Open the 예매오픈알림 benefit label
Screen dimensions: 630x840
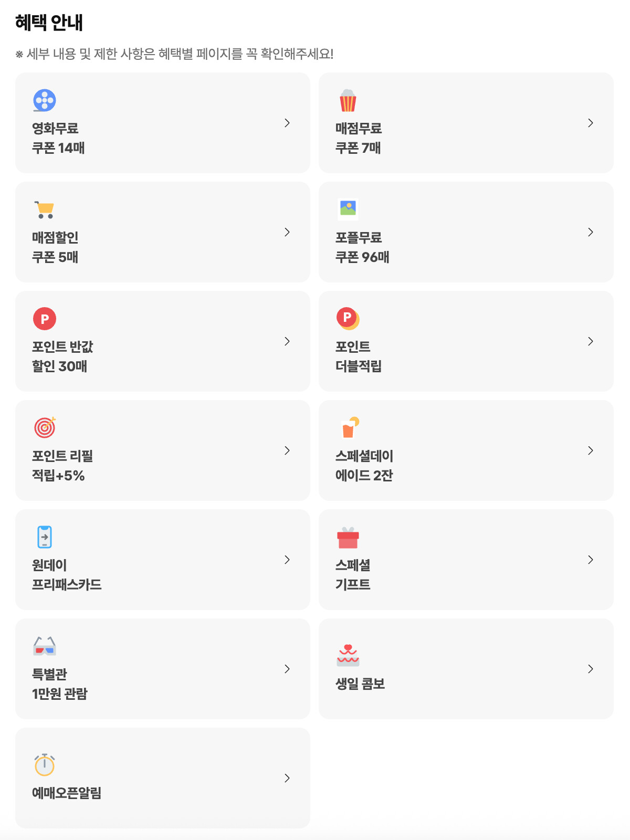click(x=67, y=793)
